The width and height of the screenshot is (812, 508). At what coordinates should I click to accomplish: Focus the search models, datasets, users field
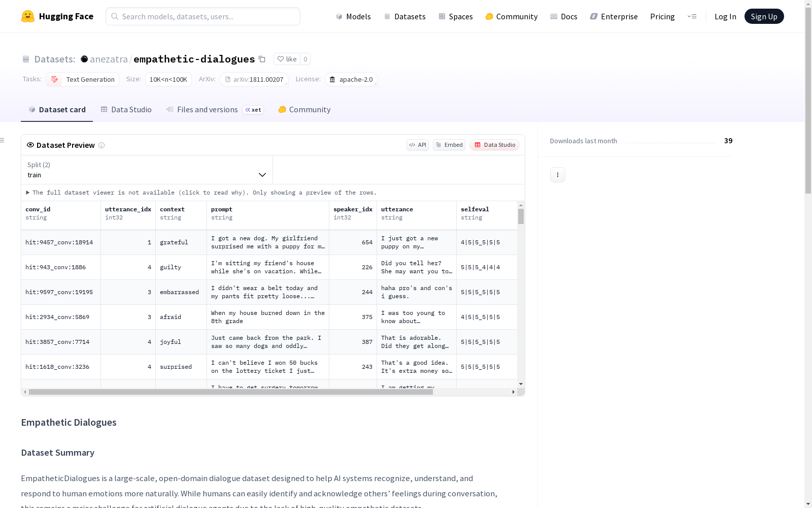pyautogui.click(x=203, y=16)
